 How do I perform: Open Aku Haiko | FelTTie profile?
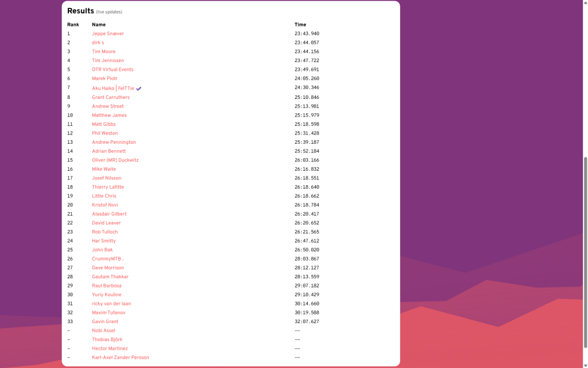(x=113, y=89)
